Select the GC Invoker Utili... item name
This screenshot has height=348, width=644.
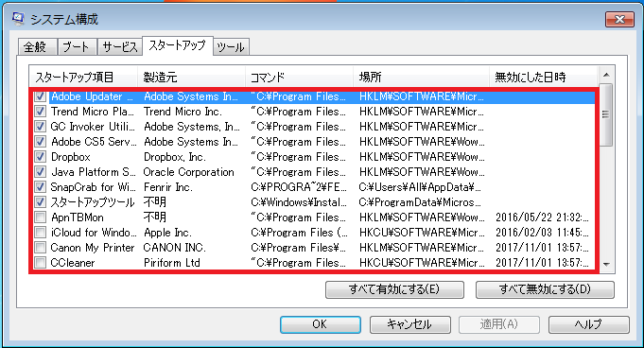[x=93, y=127]
